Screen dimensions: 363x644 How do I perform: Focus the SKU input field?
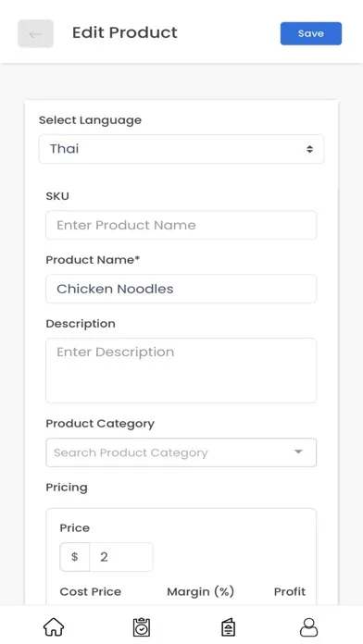pyautogui.click(x=181, y=225)
